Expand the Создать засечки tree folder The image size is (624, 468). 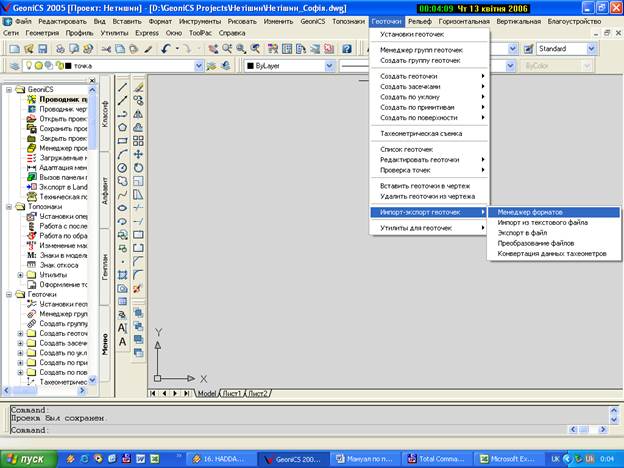pyautogui.click(x=20, y=343)
